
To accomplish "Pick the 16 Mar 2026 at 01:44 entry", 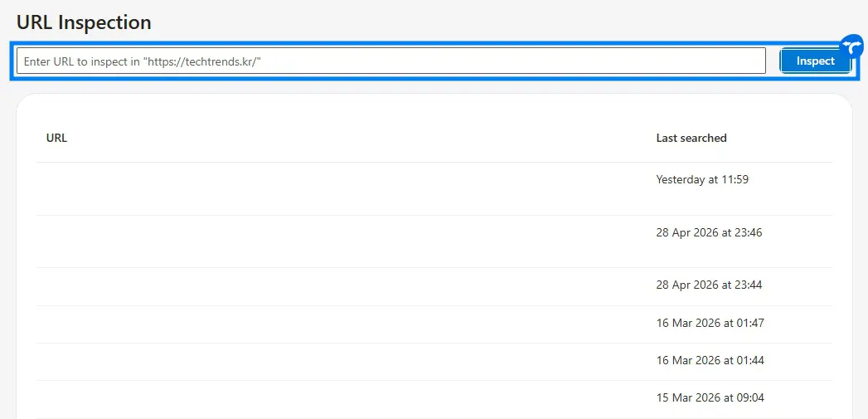I will click(710, 360).
